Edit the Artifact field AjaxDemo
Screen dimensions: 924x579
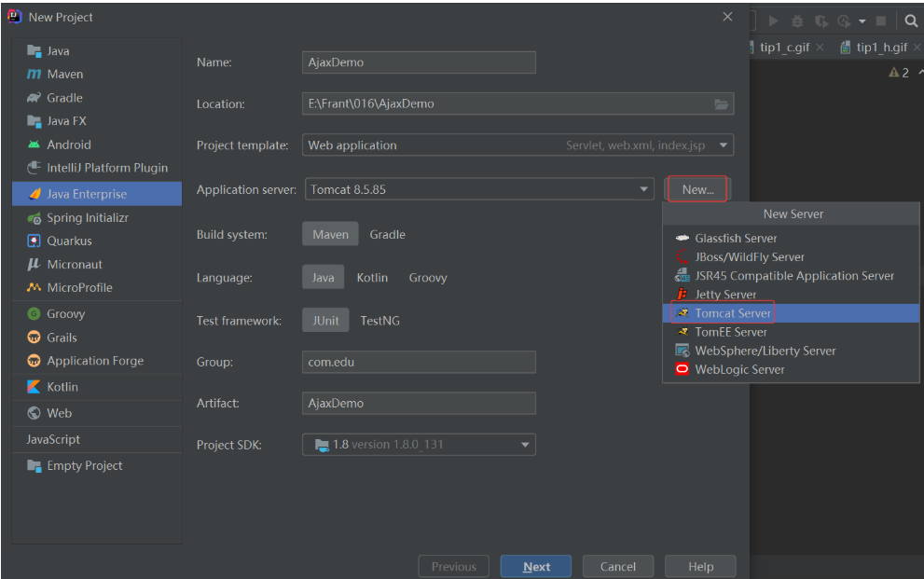pyautogui.click(x=419, y=404)
